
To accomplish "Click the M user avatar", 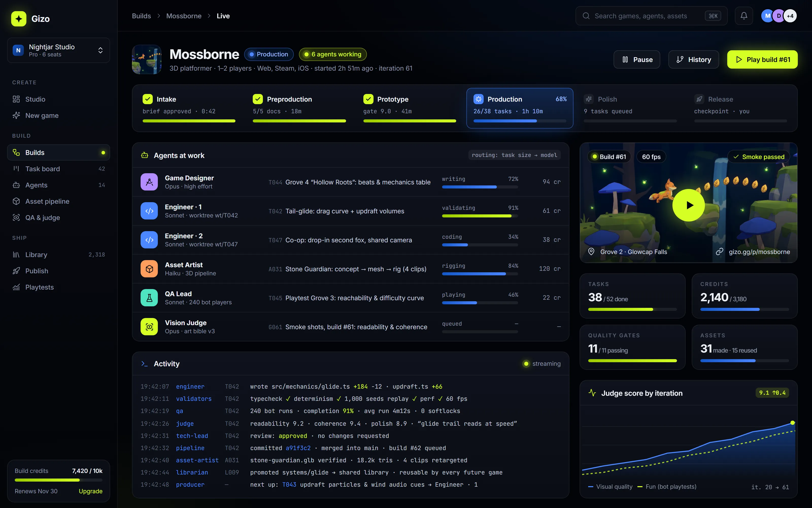I will click(767, 16).
